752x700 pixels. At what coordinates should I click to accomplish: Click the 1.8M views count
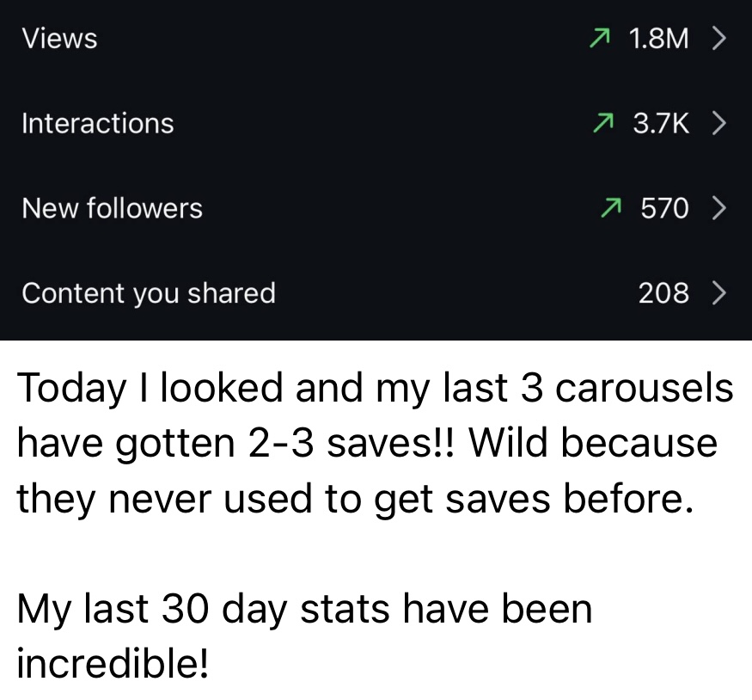(658, 38)
